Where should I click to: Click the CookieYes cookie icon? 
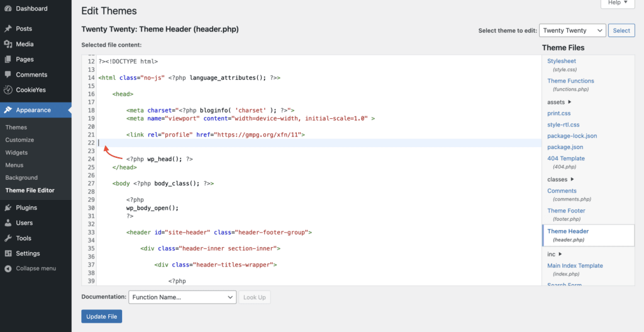[x=8, y=89]
